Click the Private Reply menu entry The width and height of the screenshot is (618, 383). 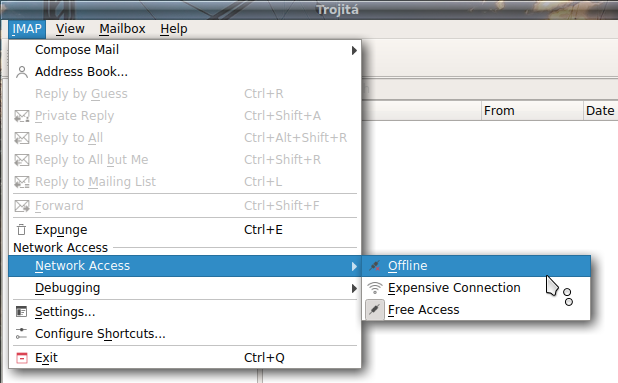(x=185, y=116)
